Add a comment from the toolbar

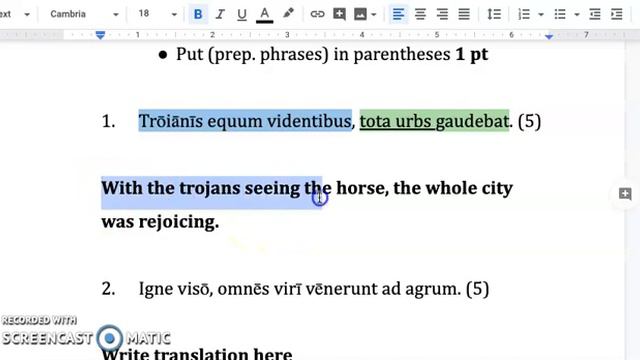point(339,14)
